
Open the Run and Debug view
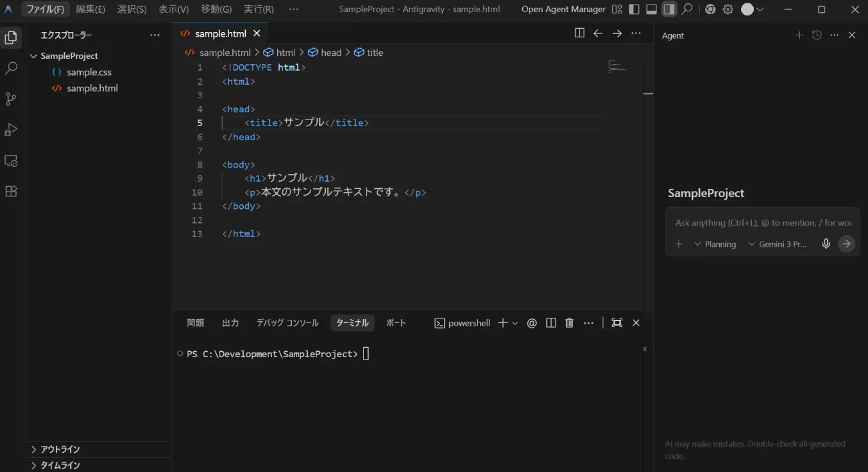tap(11, 130)
